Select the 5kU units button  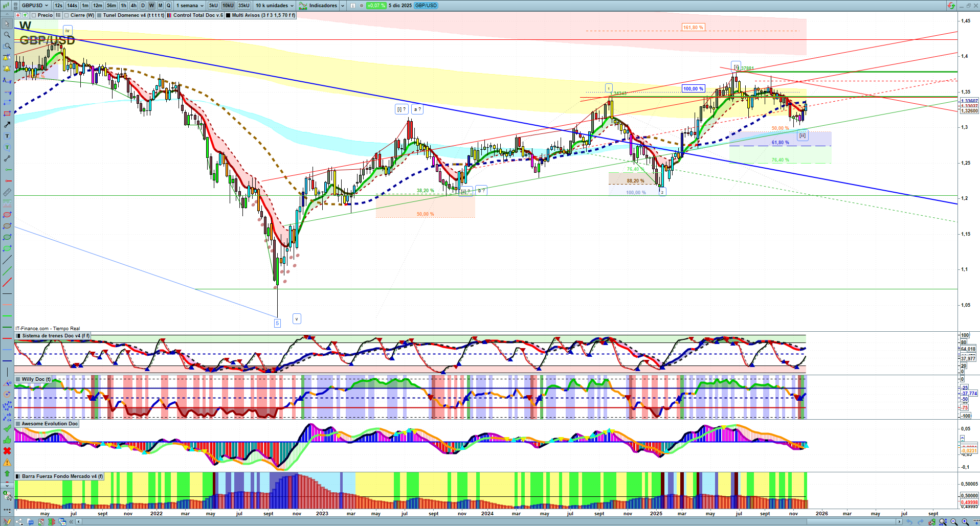213,6
